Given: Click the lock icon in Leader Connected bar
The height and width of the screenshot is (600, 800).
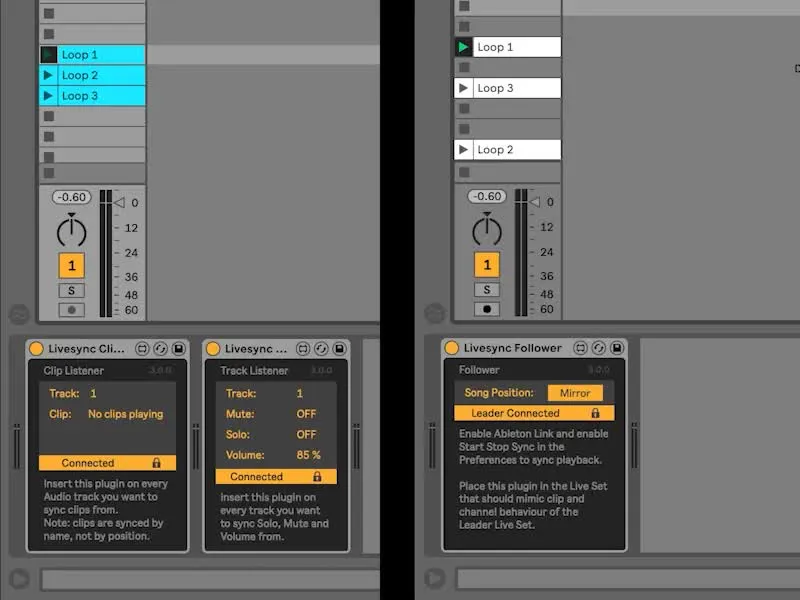Looking at the screenshot, I should pyautogui.click(x=595, y=413).
